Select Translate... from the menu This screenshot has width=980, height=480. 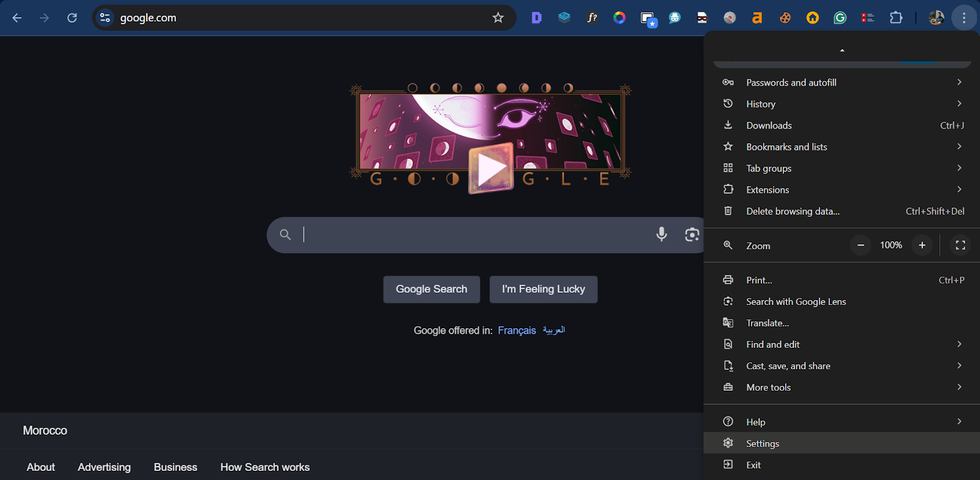pos(842,323)
